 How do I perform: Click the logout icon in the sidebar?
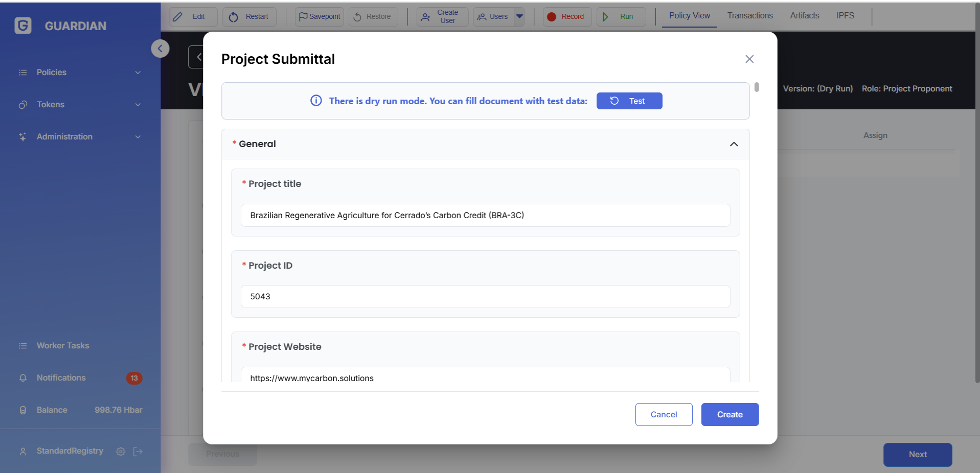[x=138, y=452]
